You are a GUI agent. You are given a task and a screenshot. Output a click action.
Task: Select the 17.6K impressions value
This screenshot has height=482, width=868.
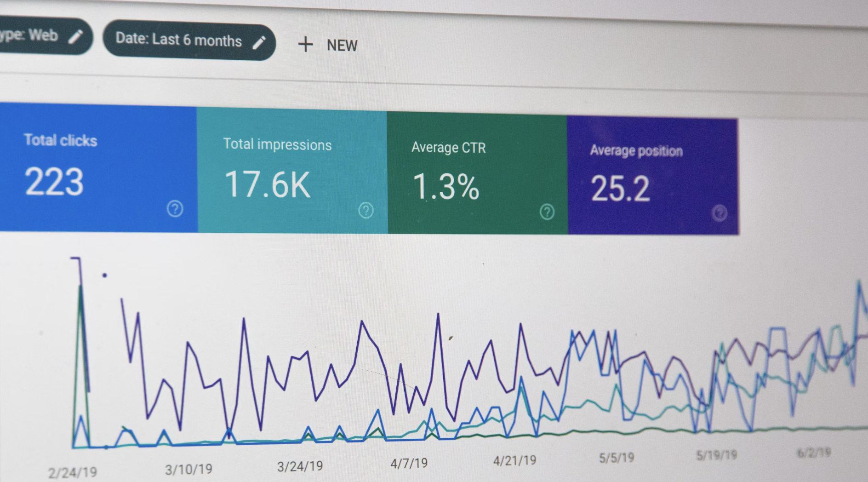point(268,184)
